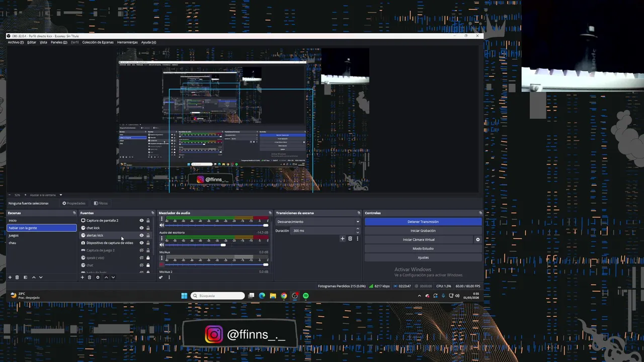Add a new scene with plus icon
Screen dimensions: 644x362
pyautogui.click(x=10, y=277)
